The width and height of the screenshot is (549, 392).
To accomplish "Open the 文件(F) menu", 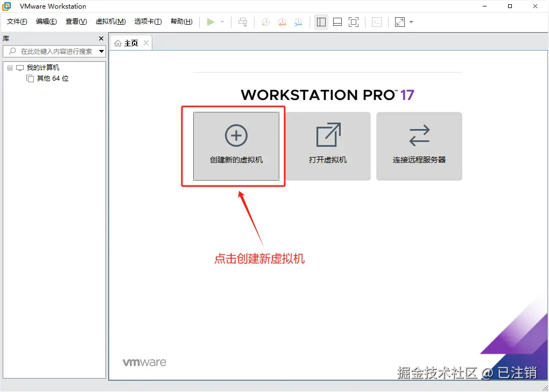I will point(17,22).
